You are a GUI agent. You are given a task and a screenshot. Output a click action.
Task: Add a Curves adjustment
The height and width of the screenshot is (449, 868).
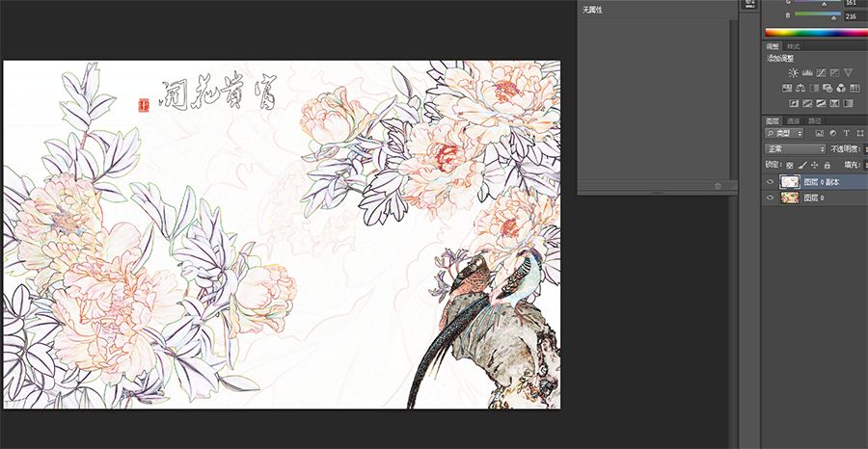821,72
